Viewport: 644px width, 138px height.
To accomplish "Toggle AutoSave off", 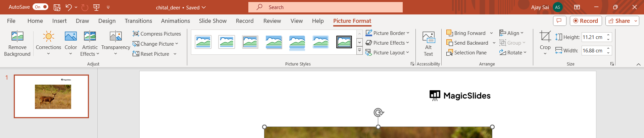I will click(40, 7).
